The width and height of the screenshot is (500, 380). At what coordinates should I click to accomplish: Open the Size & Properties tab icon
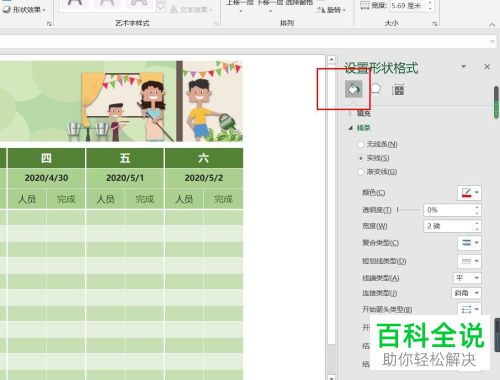click(398, 89)
